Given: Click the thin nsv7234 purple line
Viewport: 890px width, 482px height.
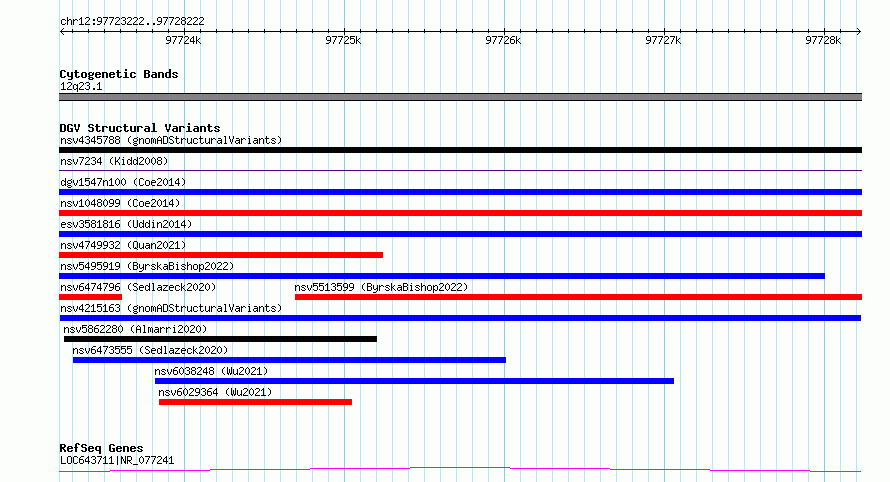Looking at the screenshot, I should (460, 171).
